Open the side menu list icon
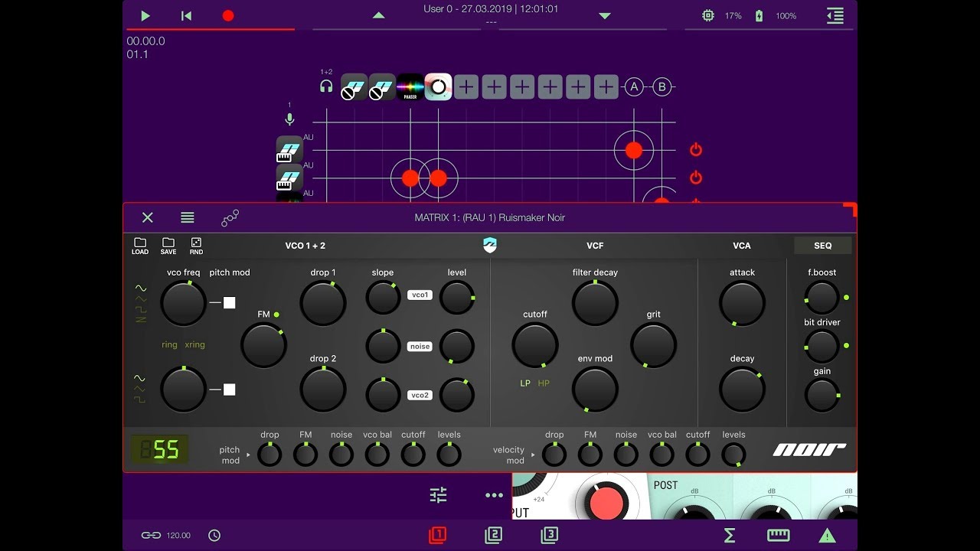This screenshot has height=551, width=980. [835, 15]
